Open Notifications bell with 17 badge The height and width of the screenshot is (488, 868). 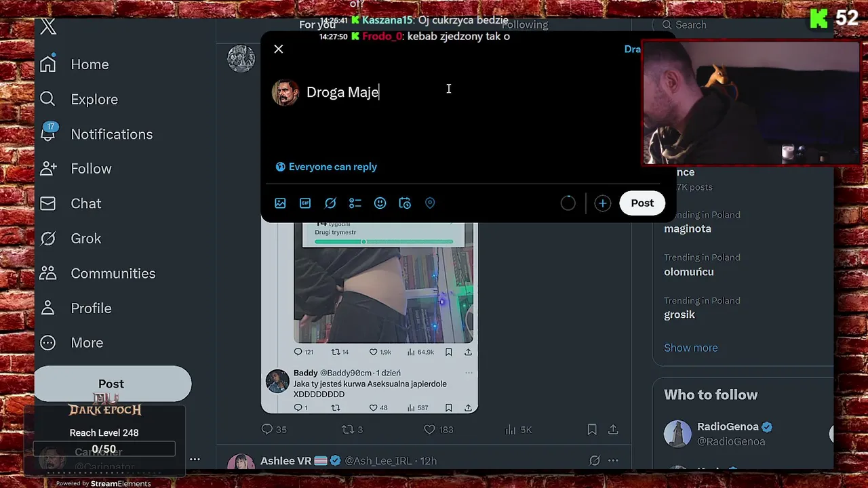(48, 133)
